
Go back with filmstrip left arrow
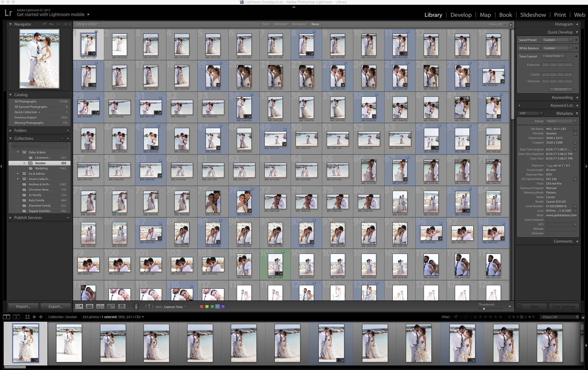[34, 317]
